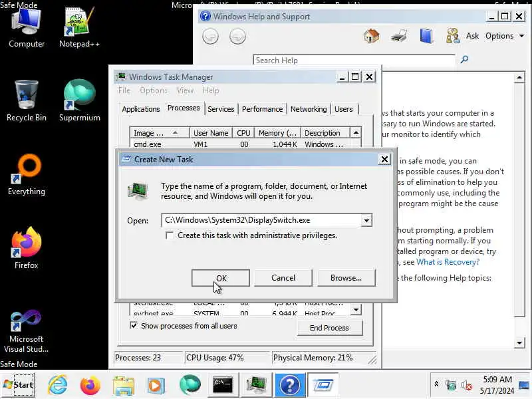The height and width of the screenshot is (399, 532).
Task: Switch to Task Manager taskbar button
Action: point(256,385)
